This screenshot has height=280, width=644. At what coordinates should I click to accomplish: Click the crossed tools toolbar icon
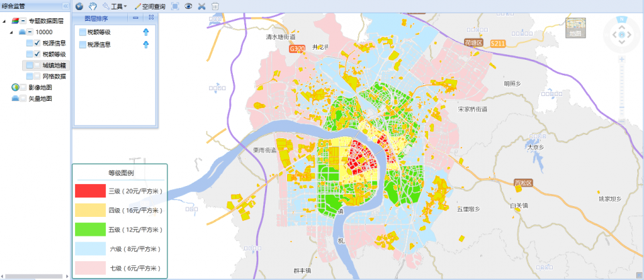coord(202,6)
